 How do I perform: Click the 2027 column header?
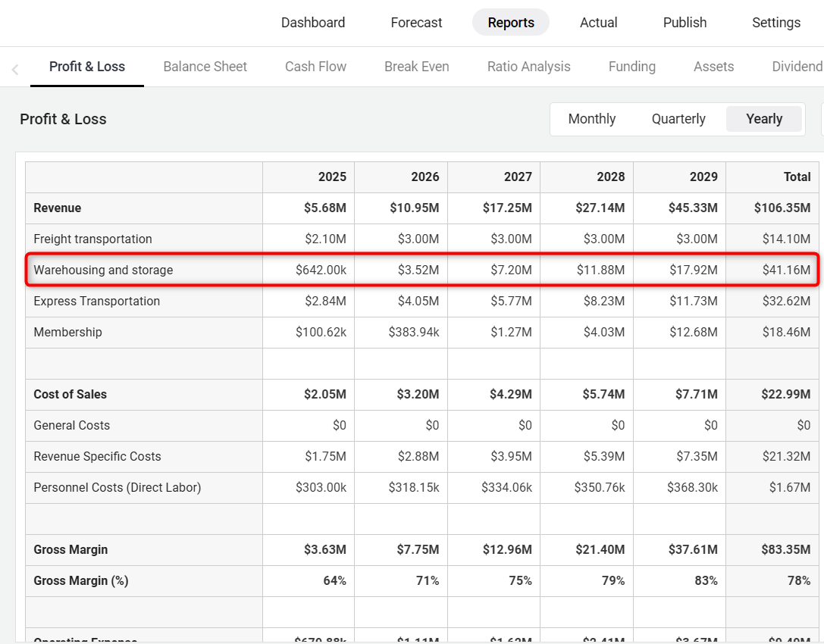click(518, 177)
